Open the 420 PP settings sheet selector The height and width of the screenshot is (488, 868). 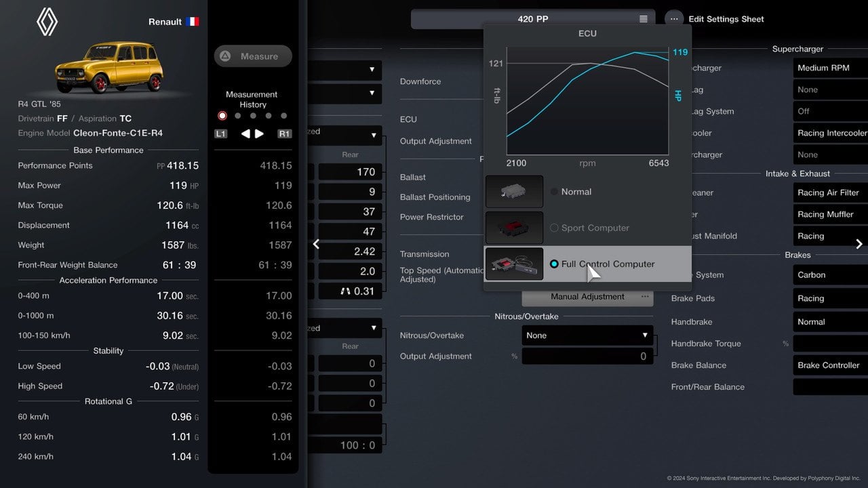(533, 19)
